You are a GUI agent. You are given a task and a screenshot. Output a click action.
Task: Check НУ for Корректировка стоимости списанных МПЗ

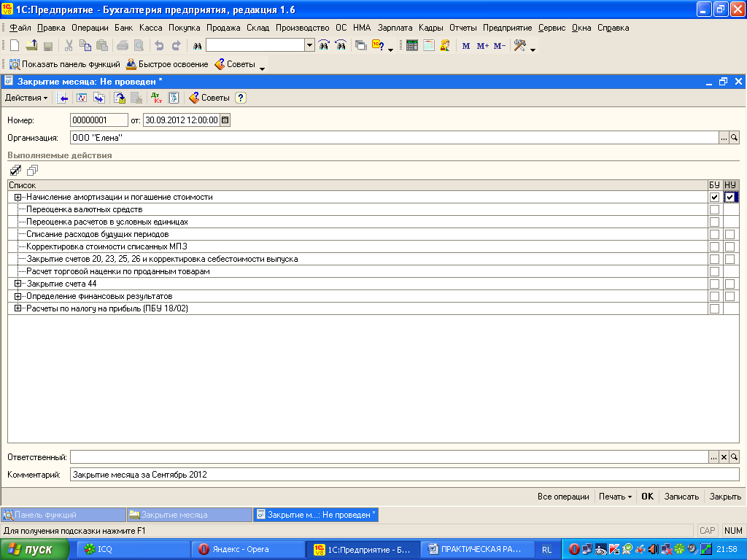pos(729,246)
